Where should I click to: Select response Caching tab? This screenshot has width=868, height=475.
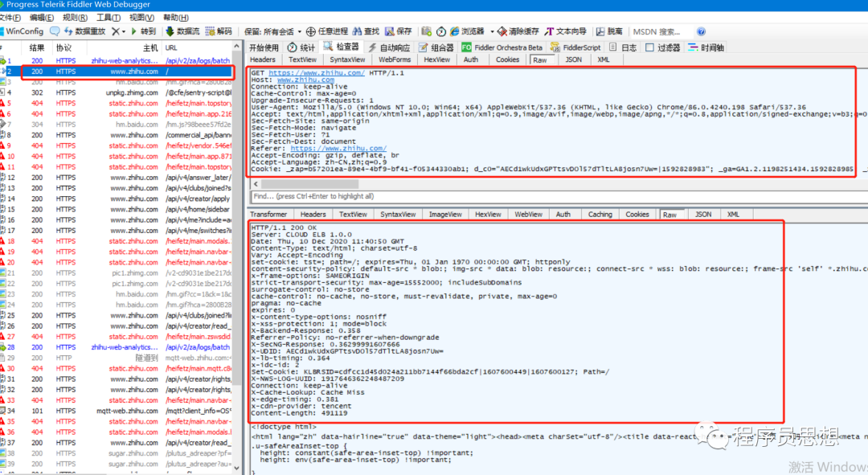[x=600, y=215]
